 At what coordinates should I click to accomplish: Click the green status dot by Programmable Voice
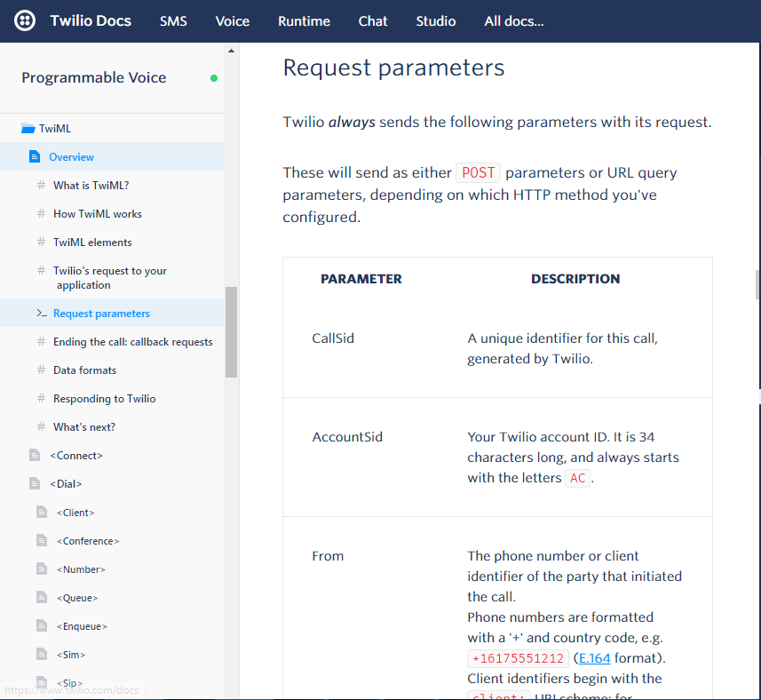point(213,78)
